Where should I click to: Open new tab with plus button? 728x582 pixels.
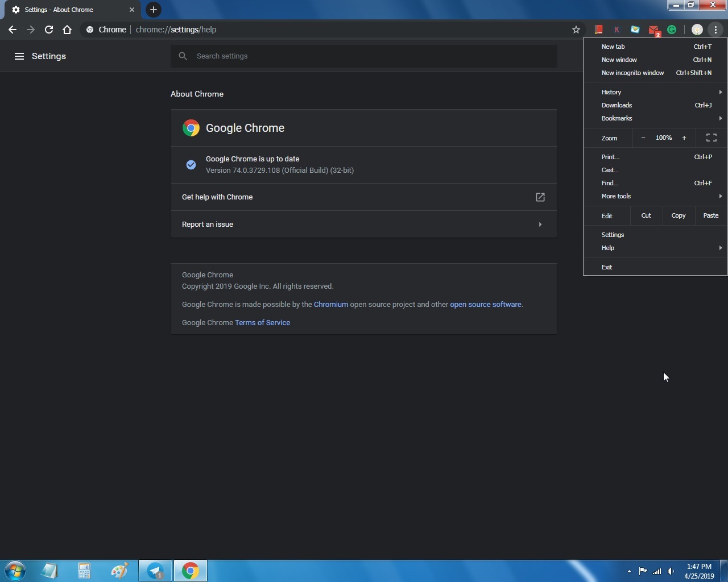pos(154,10)
